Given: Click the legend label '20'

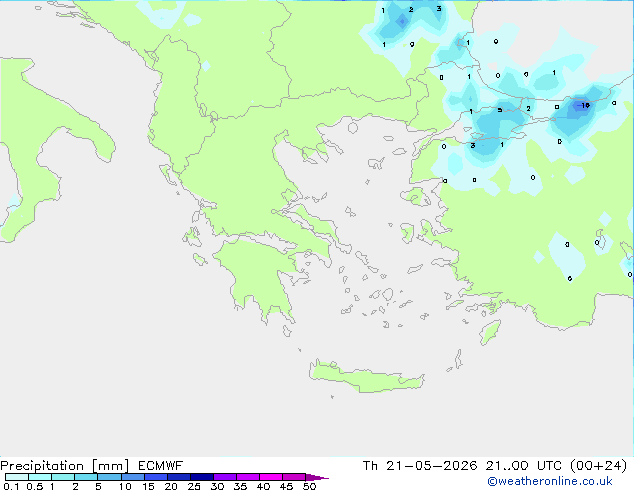Looking at the screenshot, I should click(x=171, y=486).
